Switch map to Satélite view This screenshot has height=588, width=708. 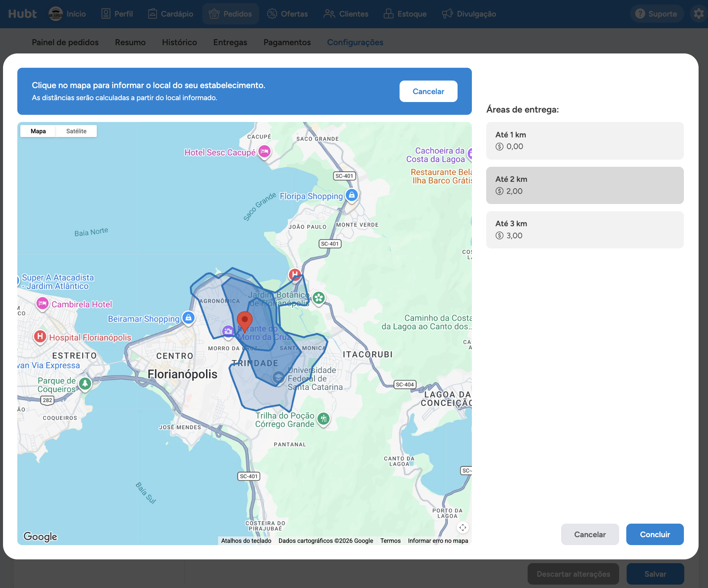tap(76, 131)
